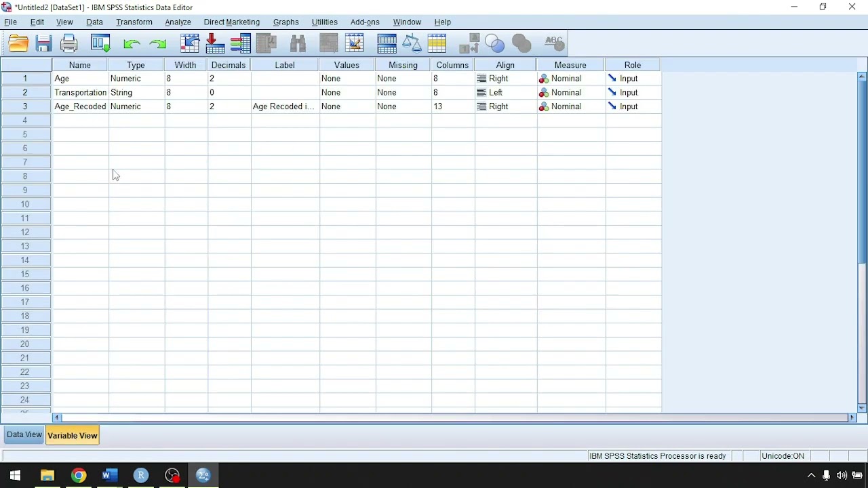868x488 pixels.
Task: Open the Split File tool
Action: pos(387,44)
